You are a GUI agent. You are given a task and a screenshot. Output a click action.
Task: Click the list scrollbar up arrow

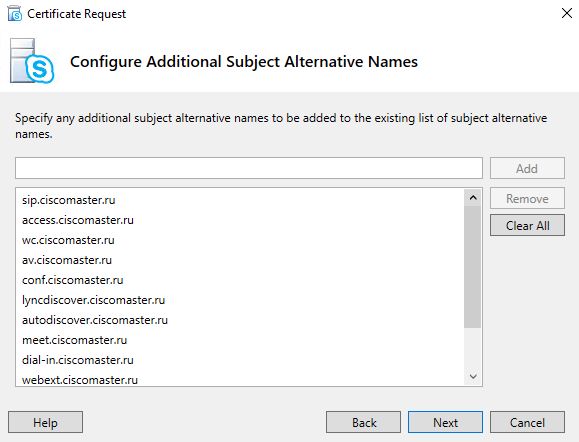coord(473,198)
